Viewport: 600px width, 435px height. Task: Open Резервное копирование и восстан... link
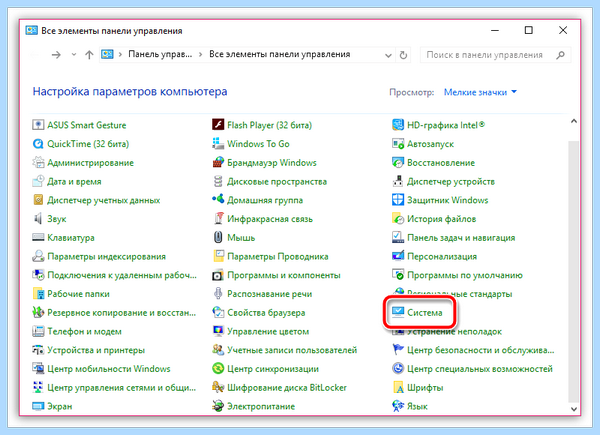coord(121,313)
